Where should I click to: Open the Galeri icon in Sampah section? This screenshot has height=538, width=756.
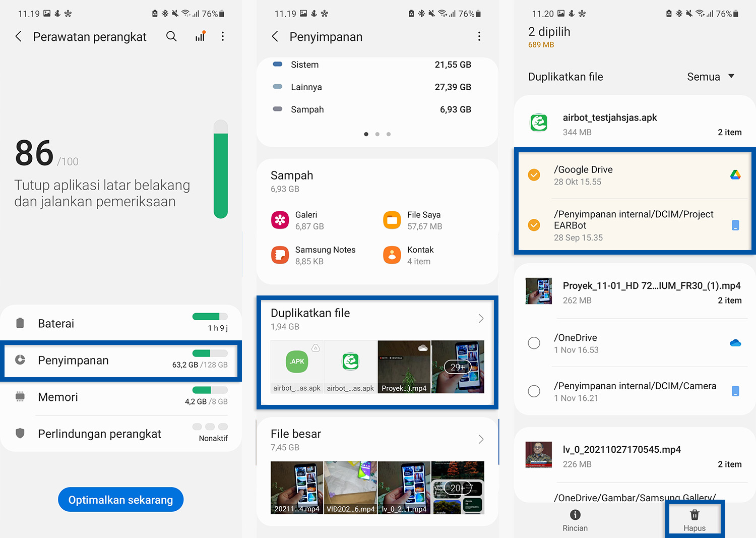280,220
